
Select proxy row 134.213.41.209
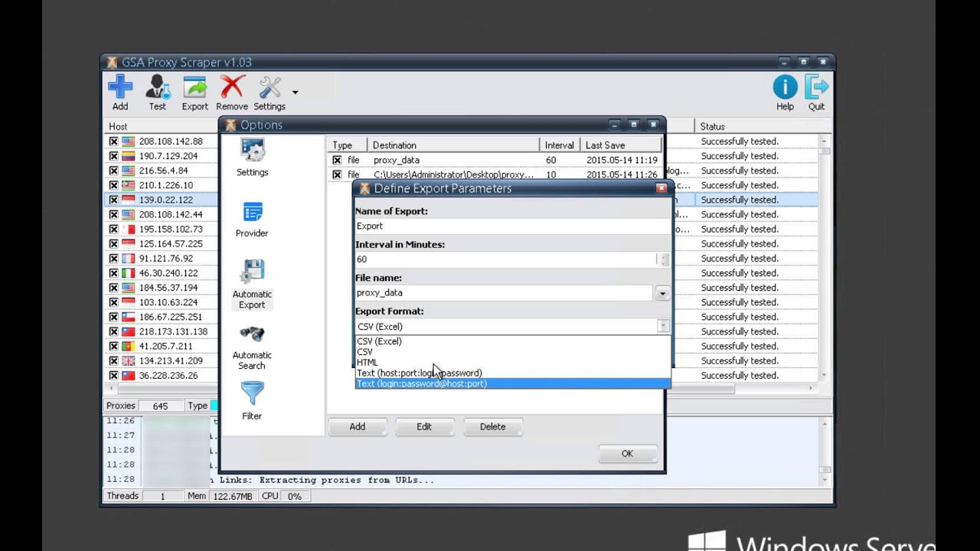coord(171,360)
